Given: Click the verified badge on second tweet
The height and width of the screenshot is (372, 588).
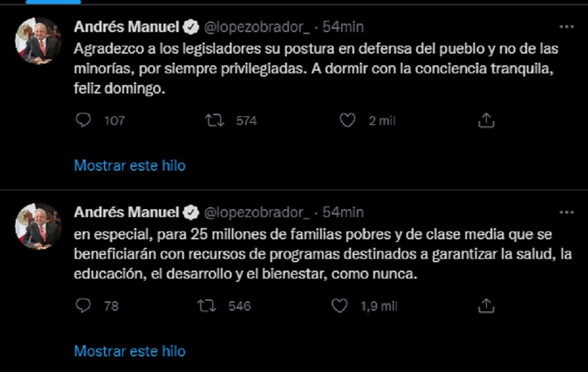Looking at the screenshot, I should (x=191, y=212).
